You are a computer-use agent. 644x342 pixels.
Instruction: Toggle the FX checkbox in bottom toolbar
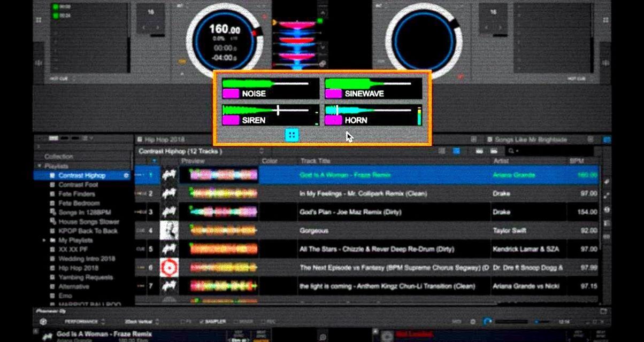187,322
